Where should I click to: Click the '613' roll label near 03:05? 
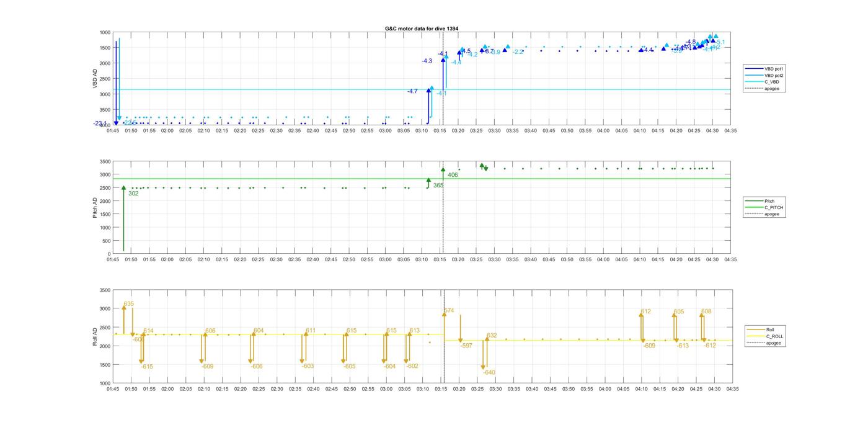[x=414, y=331]
